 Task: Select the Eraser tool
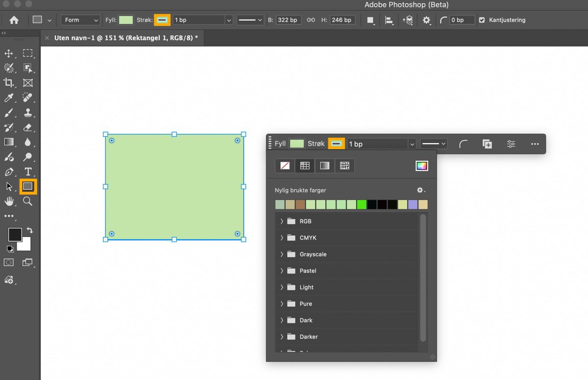pos(28,127)
